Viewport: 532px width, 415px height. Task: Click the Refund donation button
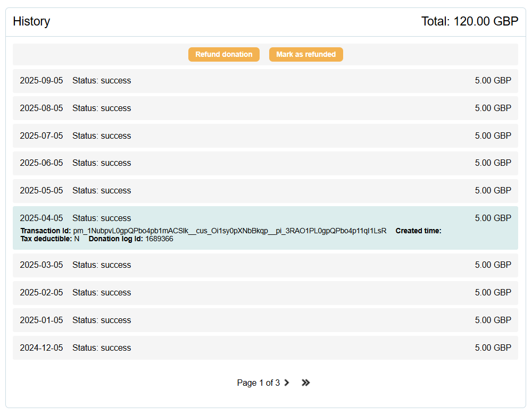pos(223,54)
